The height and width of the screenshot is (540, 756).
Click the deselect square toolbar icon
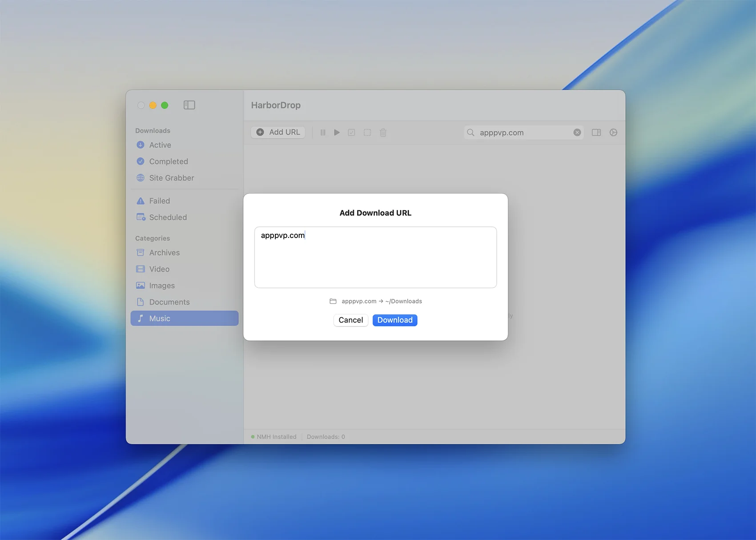367,133
